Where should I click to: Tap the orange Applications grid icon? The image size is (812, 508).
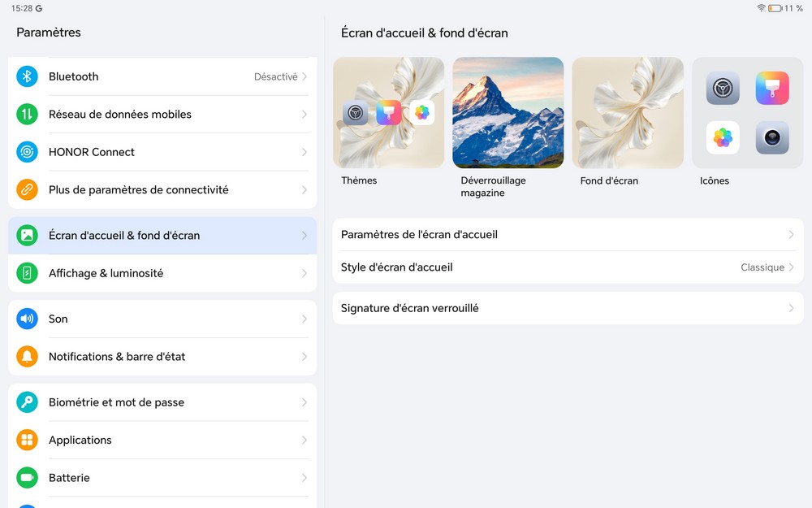coord(27,441)
